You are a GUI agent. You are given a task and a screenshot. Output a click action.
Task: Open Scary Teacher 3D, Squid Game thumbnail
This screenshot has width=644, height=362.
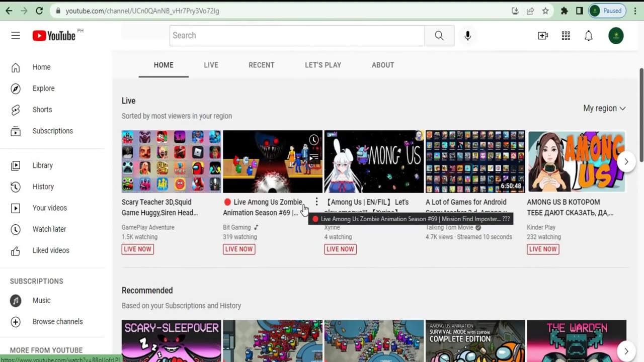tap(171, 161)
